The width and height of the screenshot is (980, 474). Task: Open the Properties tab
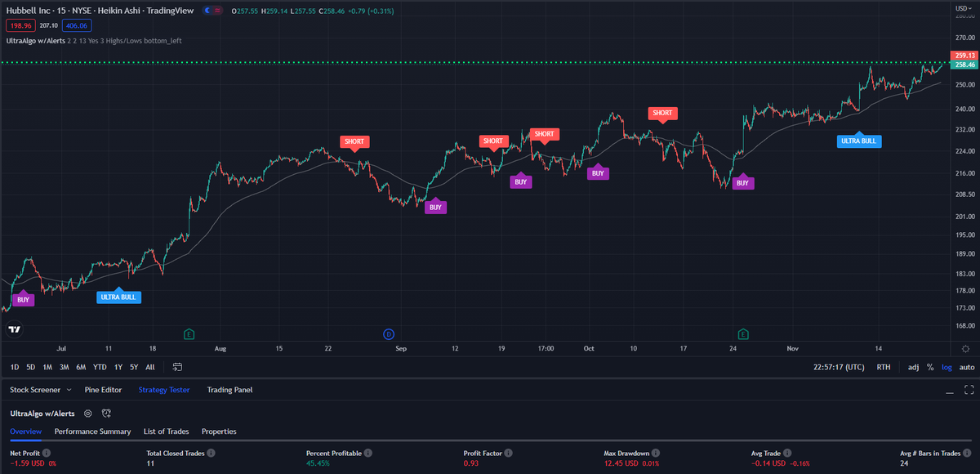pos(219,431)
